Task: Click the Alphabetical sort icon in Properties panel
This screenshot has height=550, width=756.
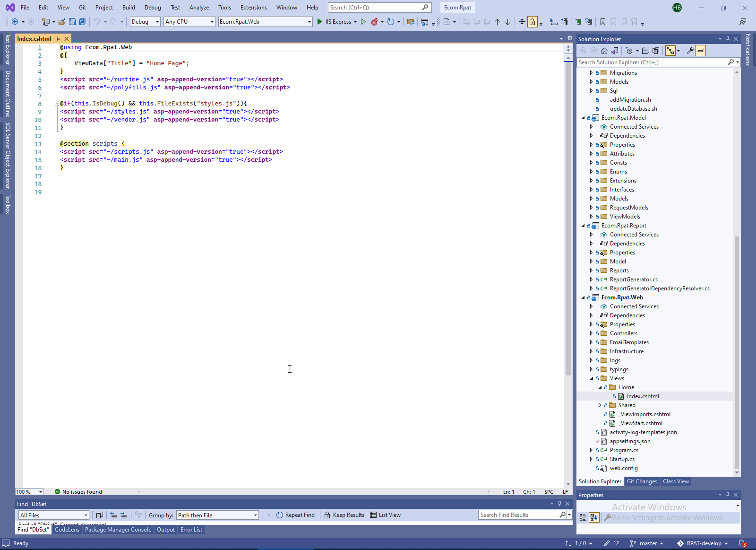Action: (594, 517)
